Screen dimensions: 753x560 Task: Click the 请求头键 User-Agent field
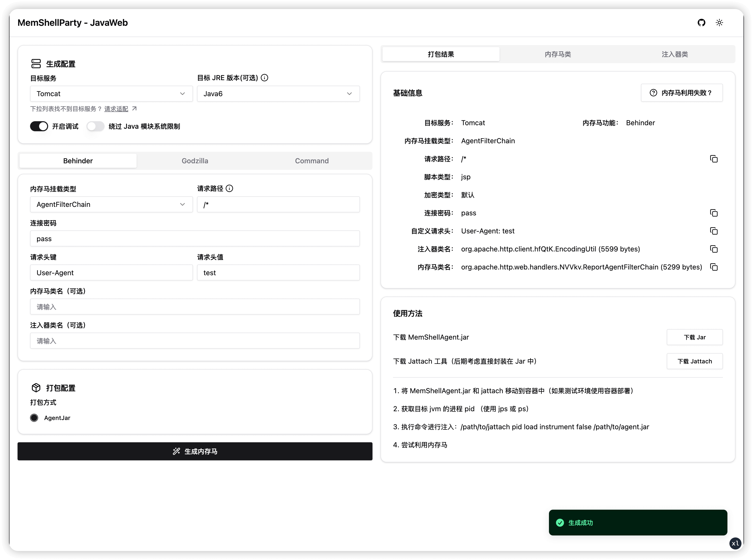[x=111, y=272]
